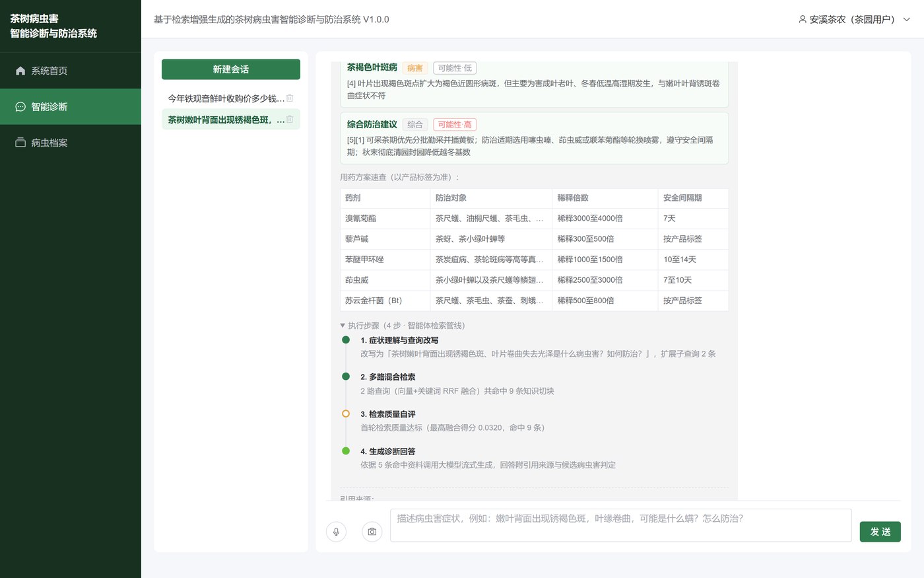924x578 pixels.
Task: Select the 茚虫威 table cell
Action: (x=385, y=280)
